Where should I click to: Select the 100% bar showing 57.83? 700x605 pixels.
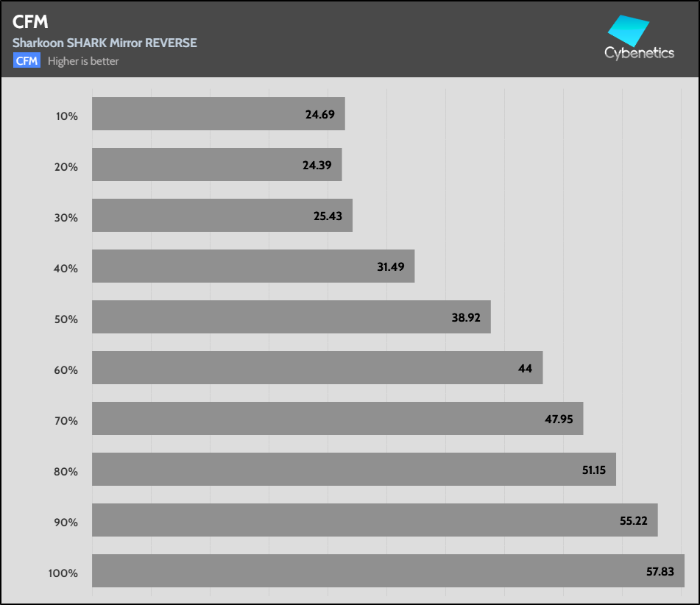[388, 571]
